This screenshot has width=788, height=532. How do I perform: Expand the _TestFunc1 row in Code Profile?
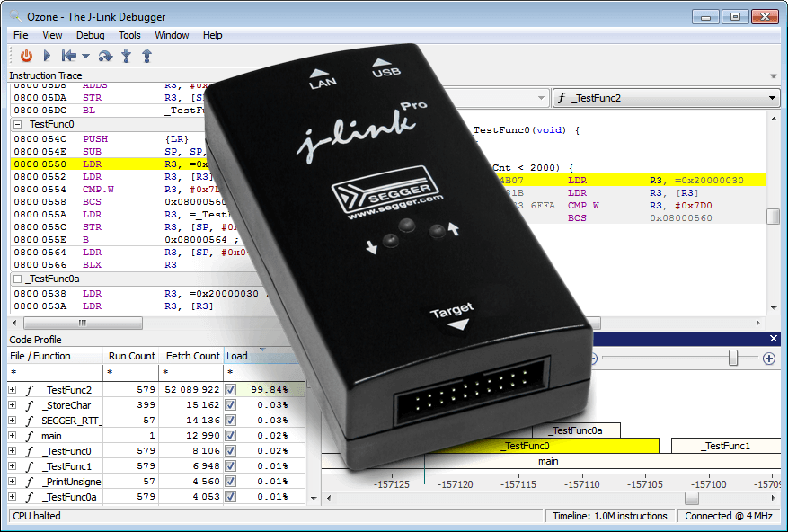point(13,466)
